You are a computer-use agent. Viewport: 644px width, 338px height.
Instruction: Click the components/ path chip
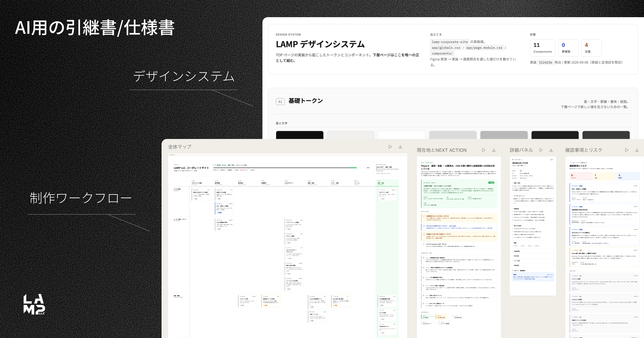(x=442, y=53)
